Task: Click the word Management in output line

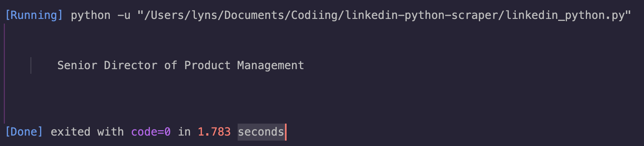Action: click(270, 66)
